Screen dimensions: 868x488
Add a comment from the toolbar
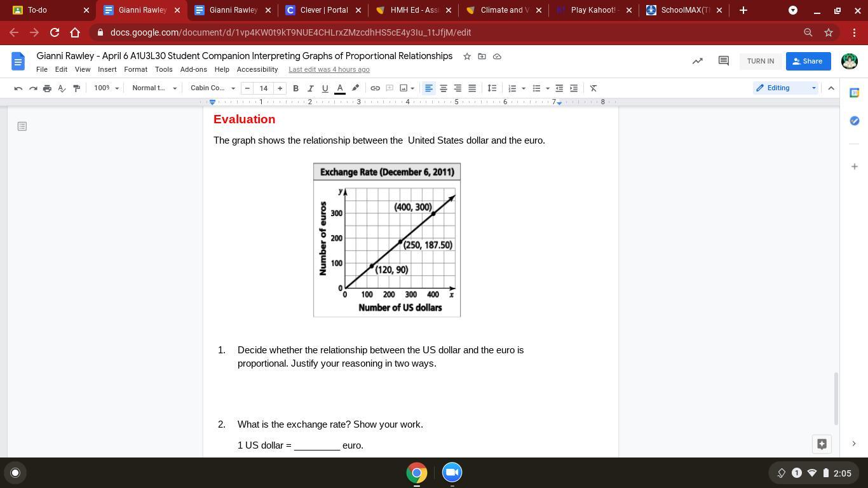pos(390,88)
